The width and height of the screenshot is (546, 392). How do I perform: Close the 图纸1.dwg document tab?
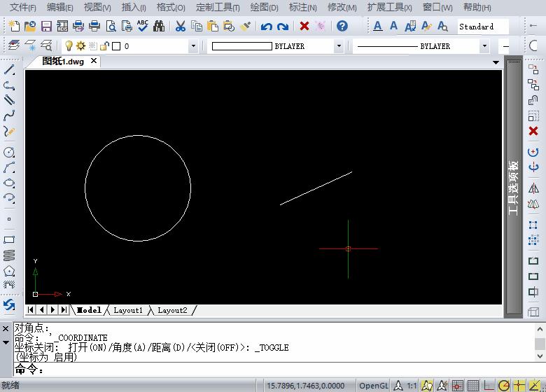click(94, 61)
